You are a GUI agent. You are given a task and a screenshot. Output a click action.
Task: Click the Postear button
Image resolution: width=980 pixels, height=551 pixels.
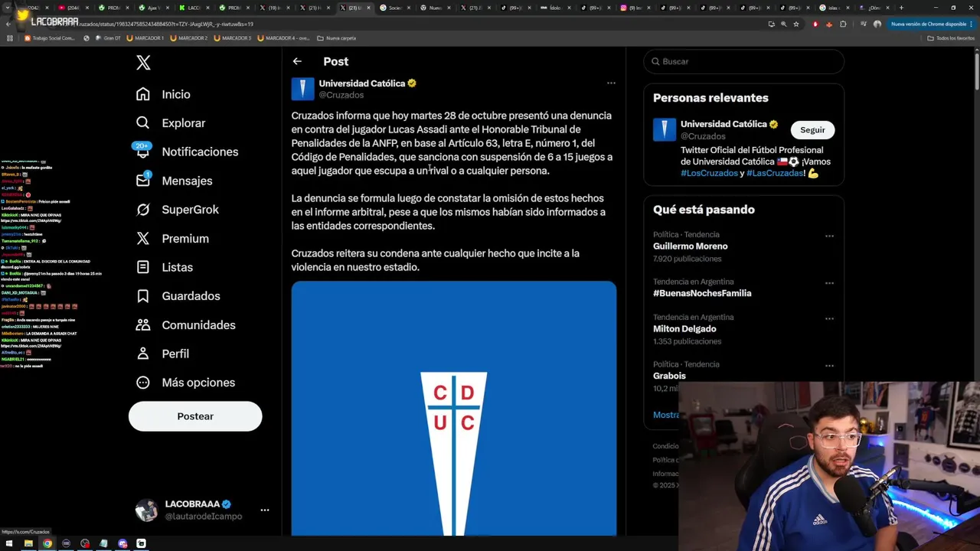[x=195, y=416]
